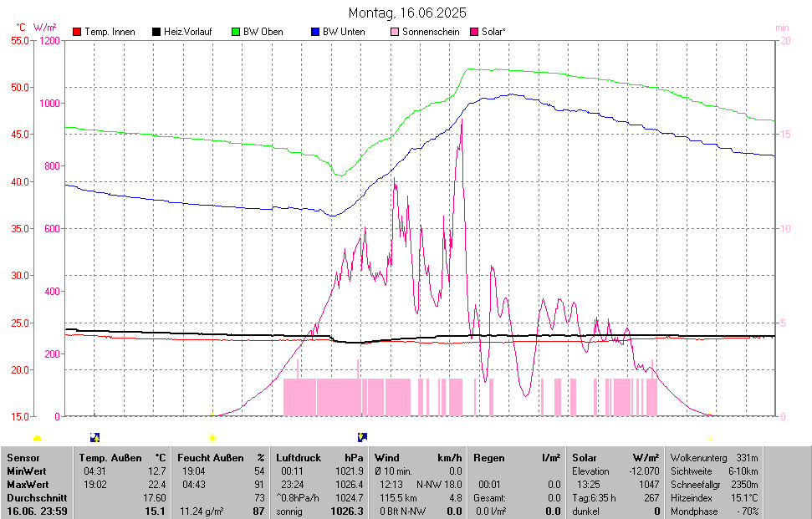The image size is (812, 519).
Task: Click the moon phase value '-70%'
Action: 748,511
